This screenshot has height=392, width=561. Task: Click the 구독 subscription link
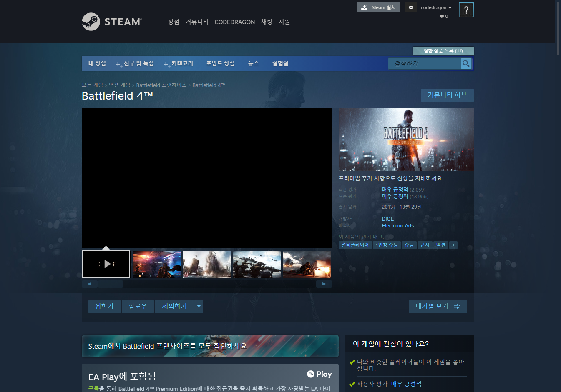93,389
